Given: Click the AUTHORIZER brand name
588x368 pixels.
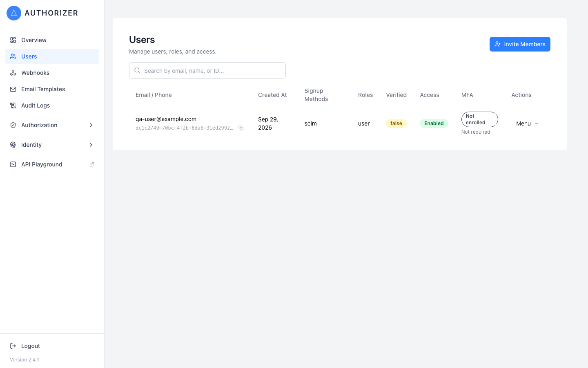Looking at the screenshot, I should 51,13.
